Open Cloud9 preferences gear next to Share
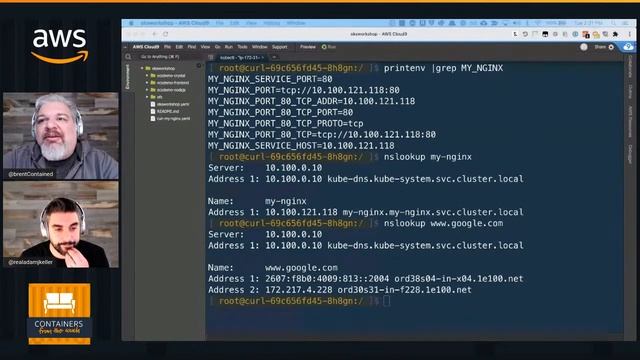 pos(611,47)
